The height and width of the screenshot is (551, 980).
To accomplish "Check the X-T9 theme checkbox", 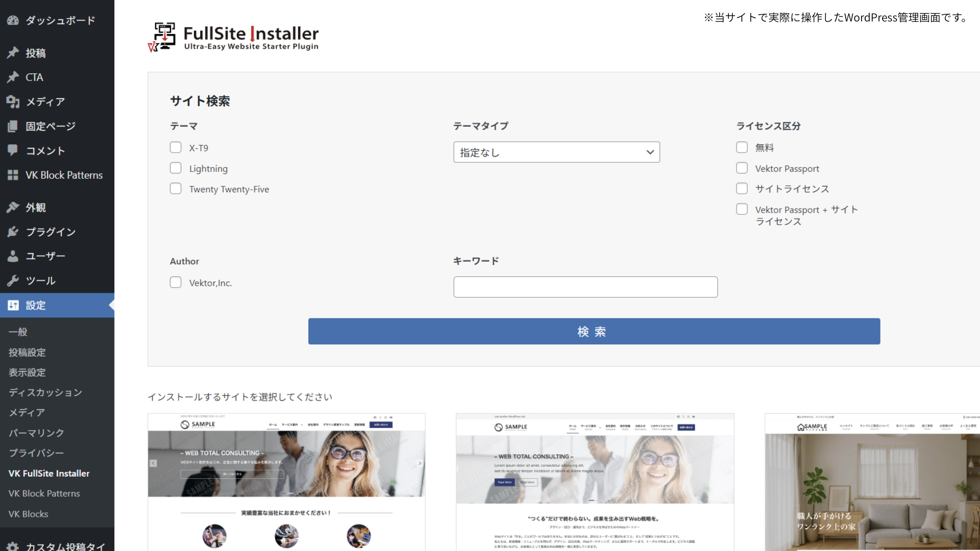I will tap(176, 147).
